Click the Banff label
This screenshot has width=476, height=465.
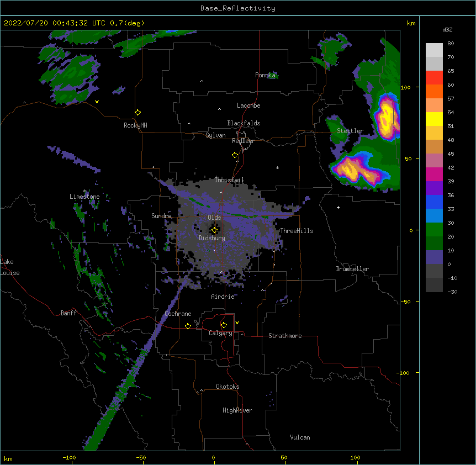[x=68, y=313]
